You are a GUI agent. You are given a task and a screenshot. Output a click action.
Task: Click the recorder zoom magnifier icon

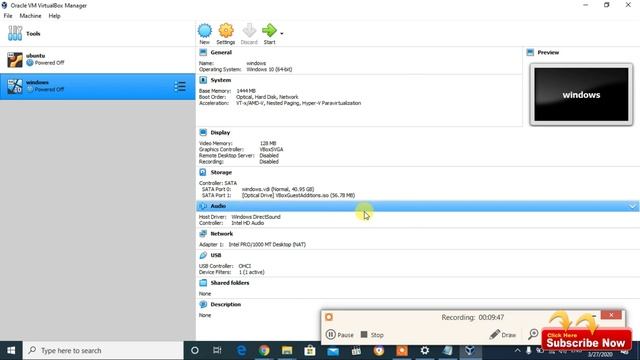533,334
